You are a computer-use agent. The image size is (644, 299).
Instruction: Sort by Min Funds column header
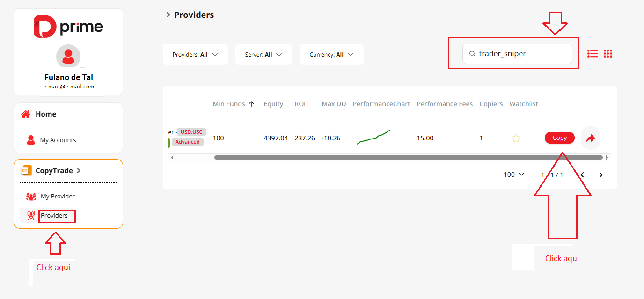234,104
